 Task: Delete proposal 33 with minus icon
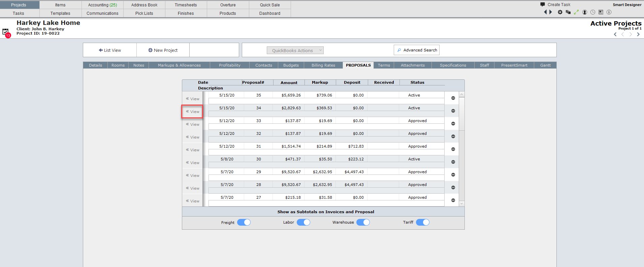pyautogui.click(x=453, y=124)
